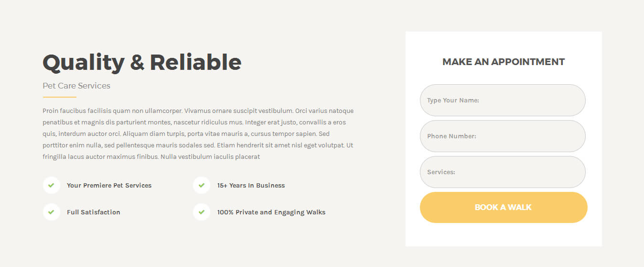Click the paragraph line starting with fringilla lacus
The image size is (644, 267).
pos(151,156)
